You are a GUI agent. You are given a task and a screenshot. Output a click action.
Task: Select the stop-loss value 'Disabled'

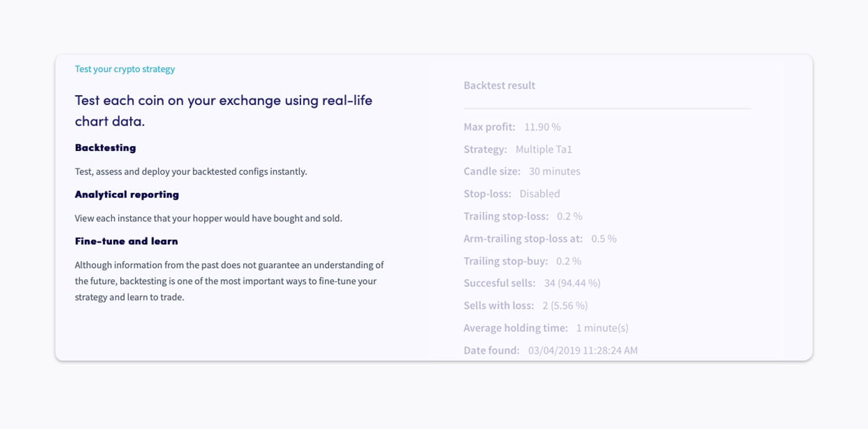pos(540,193)
